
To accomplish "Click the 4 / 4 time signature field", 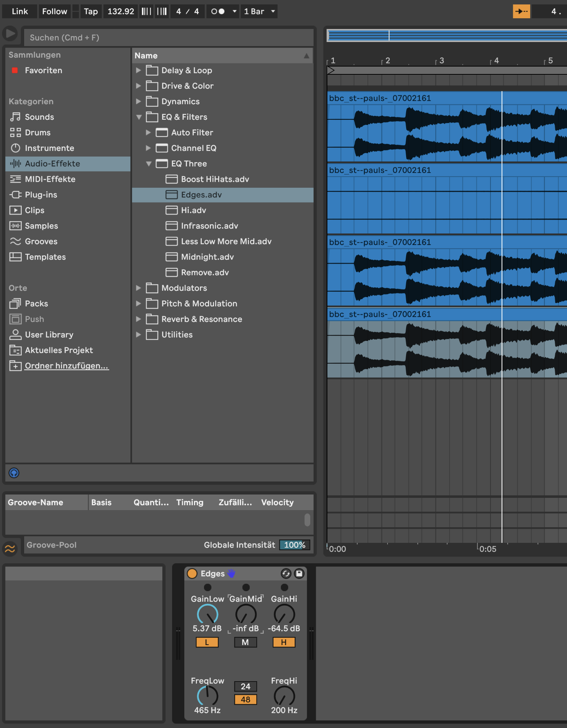I will (187, 11).
